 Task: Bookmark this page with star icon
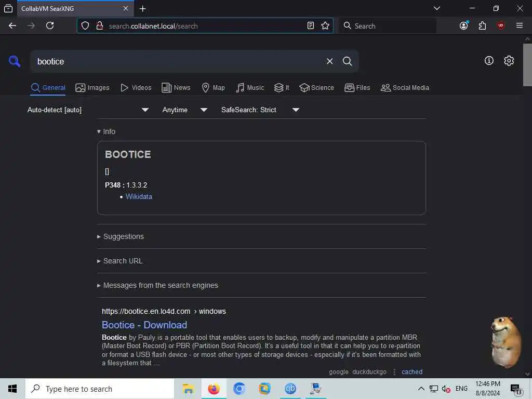pyautogui.click(x=325, y=26)
